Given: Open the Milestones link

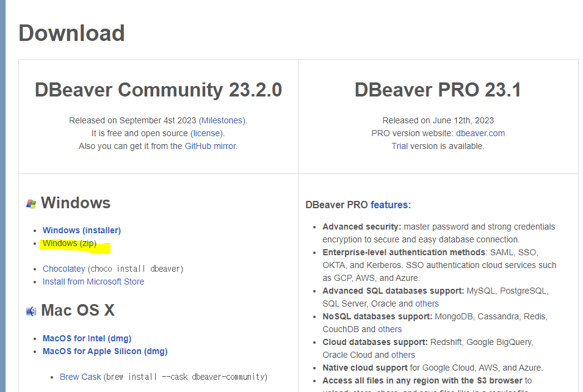Looking at the screenshot, I should 222,120.
